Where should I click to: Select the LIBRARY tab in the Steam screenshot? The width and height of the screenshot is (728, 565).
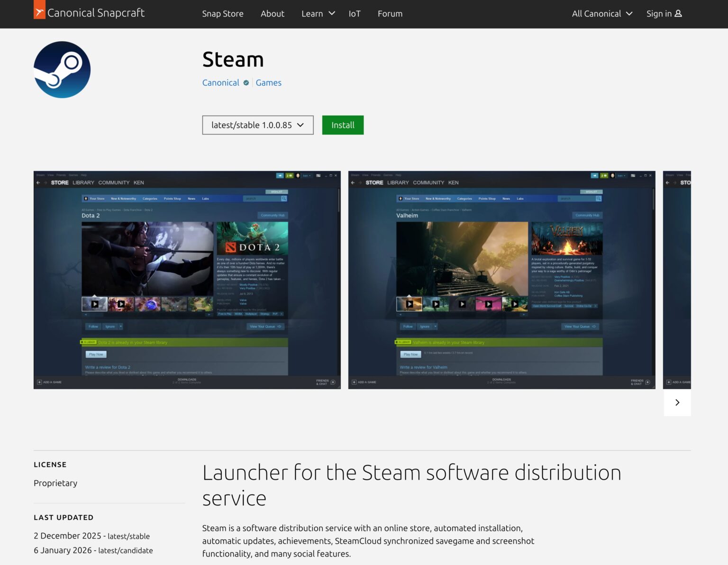point(83,182)
